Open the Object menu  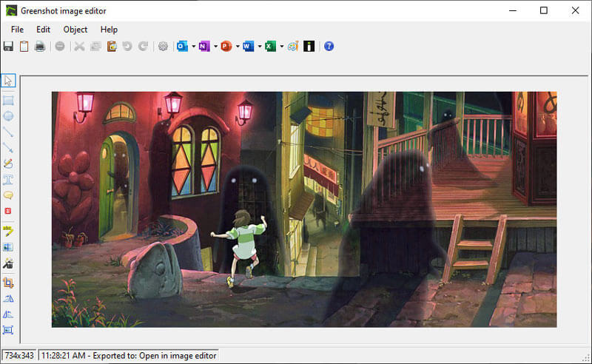tap(75, 30)
